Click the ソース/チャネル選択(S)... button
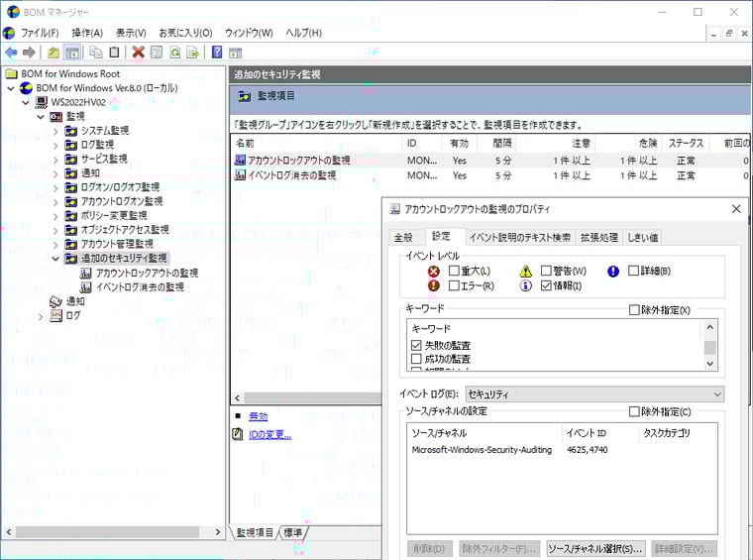 point(595,548)
